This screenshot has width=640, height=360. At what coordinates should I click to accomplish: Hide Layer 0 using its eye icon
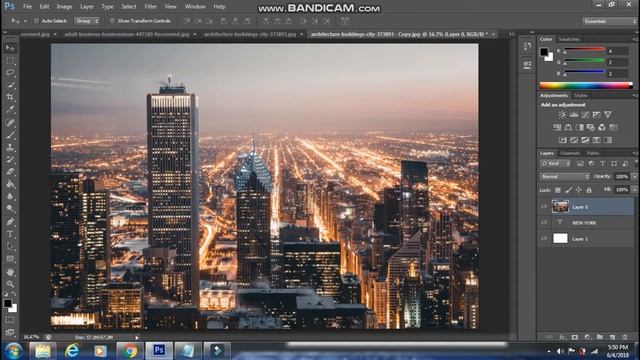[544, 207]
